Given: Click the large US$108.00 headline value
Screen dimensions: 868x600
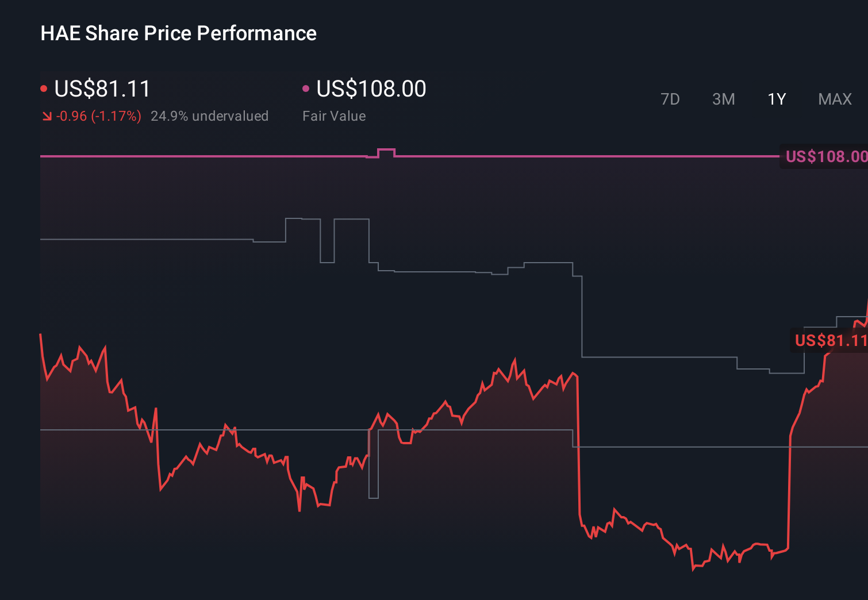Looking at the screenshot, I should tap(371, 89).
